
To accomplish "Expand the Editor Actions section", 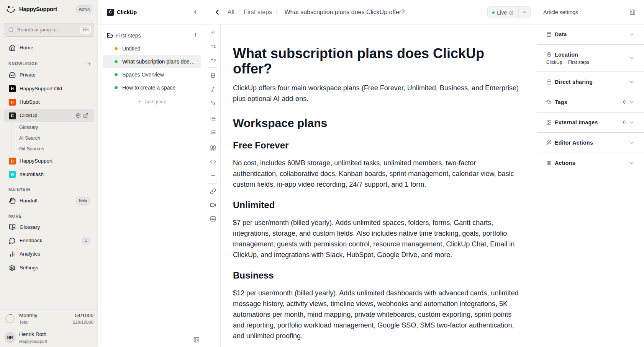I will click(590, 143).
